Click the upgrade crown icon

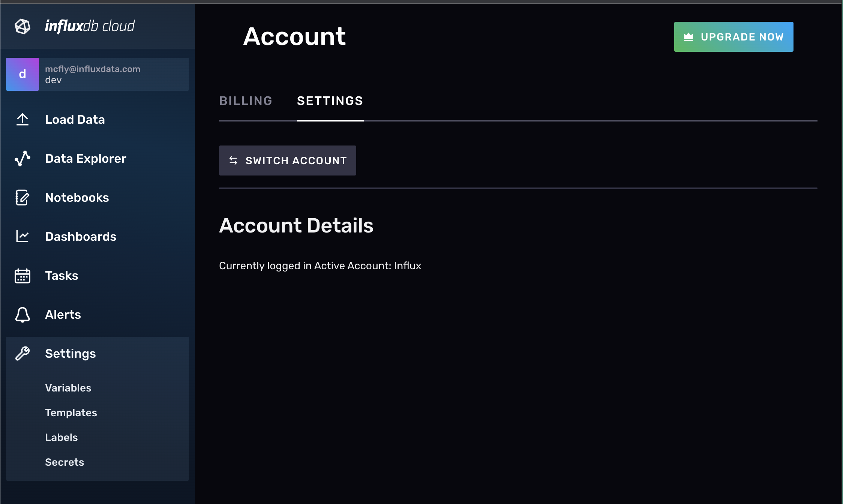688,36
